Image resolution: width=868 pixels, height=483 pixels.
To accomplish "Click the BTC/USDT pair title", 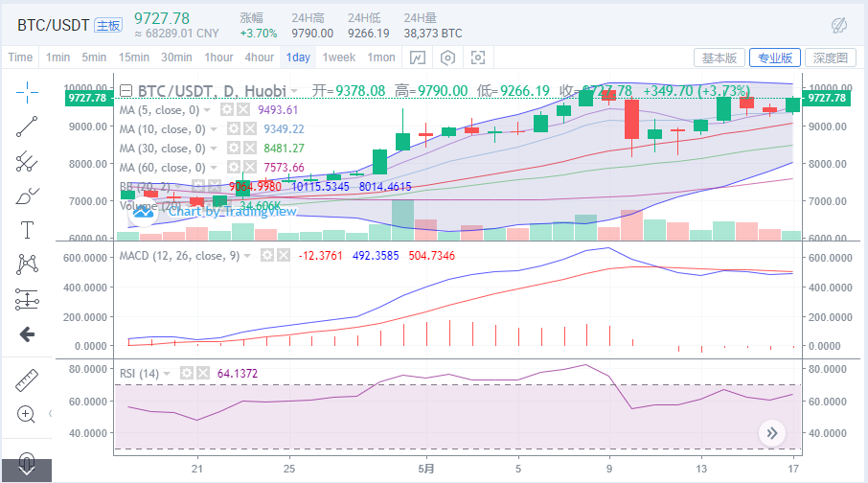I will coord(53,26).
